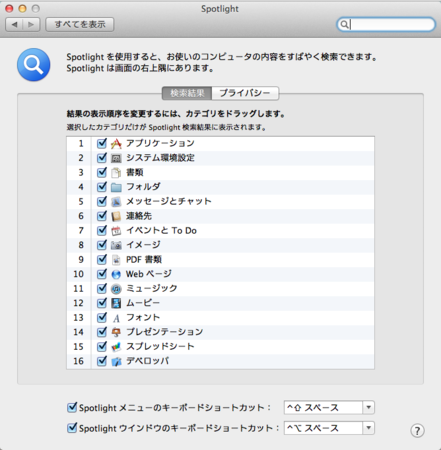Click the システム環境設定 category icon
Screen dimensions: 441x450
[116, 158]
